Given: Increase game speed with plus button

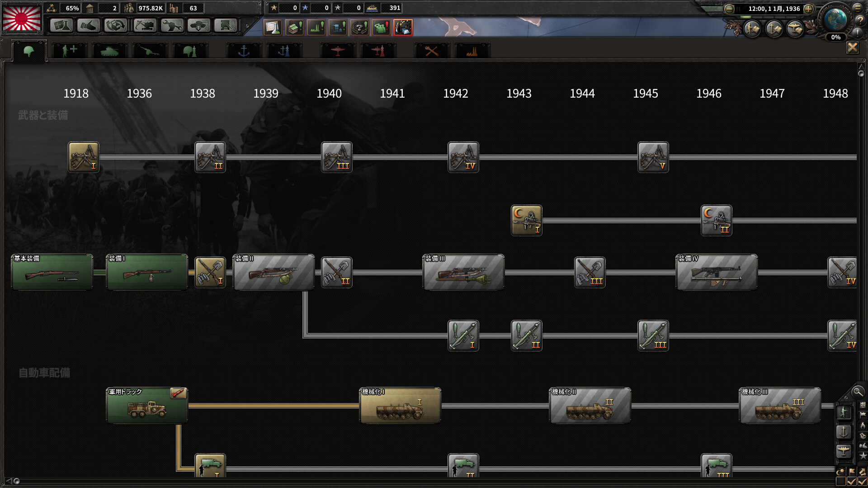Looking at the screenshot, I should click(x=809, y=9).
